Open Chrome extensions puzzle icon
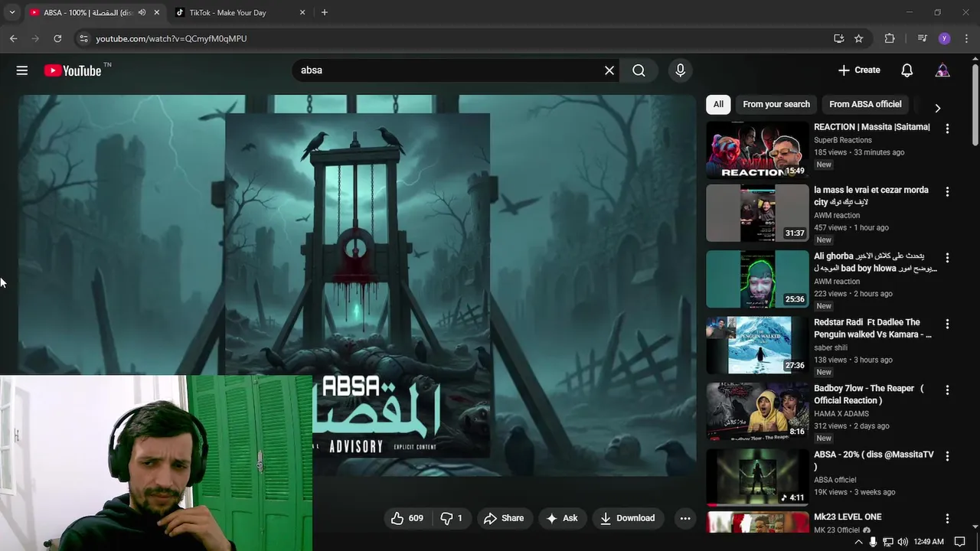Image resolution: width=980 pixels, height=551 pixels. point(890,38)
